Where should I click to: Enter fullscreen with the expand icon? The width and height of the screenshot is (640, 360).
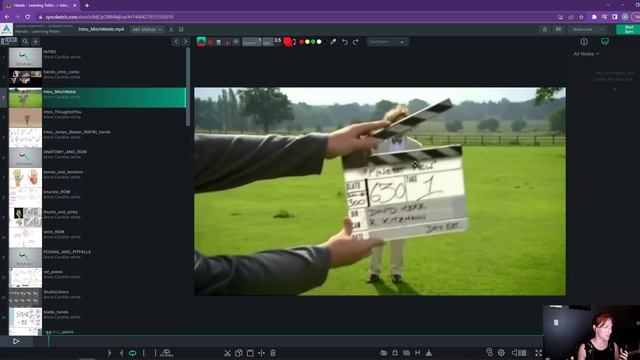click(538, 353)
